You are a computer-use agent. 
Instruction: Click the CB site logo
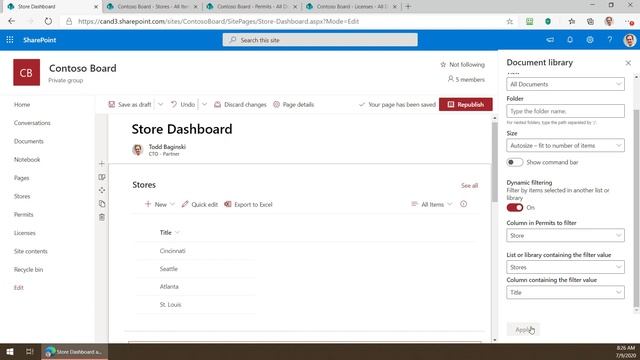pyautogui.click(x=27, y=72)
